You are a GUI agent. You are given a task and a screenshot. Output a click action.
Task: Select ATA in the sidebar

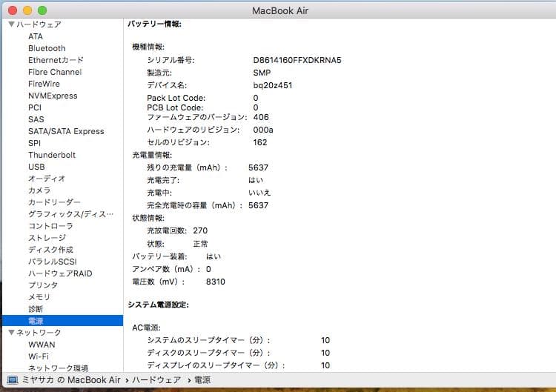point(36,36)
